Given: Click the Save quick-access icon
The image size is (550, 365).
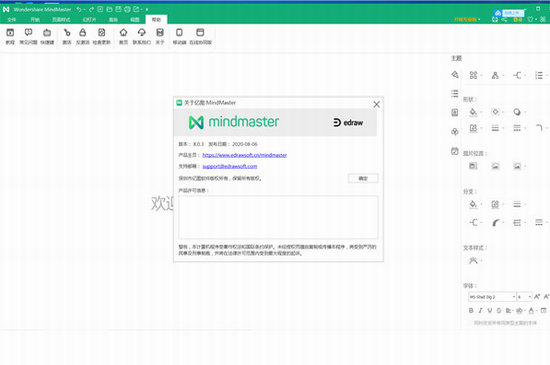Looking at the screenshot, I should [119, 9].
